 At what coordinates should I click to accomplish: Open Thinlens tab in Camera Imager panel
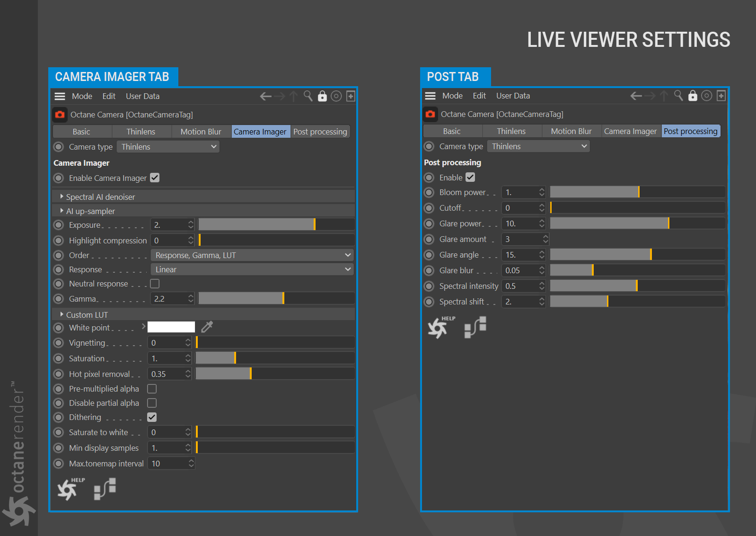(x=141, y=132)
